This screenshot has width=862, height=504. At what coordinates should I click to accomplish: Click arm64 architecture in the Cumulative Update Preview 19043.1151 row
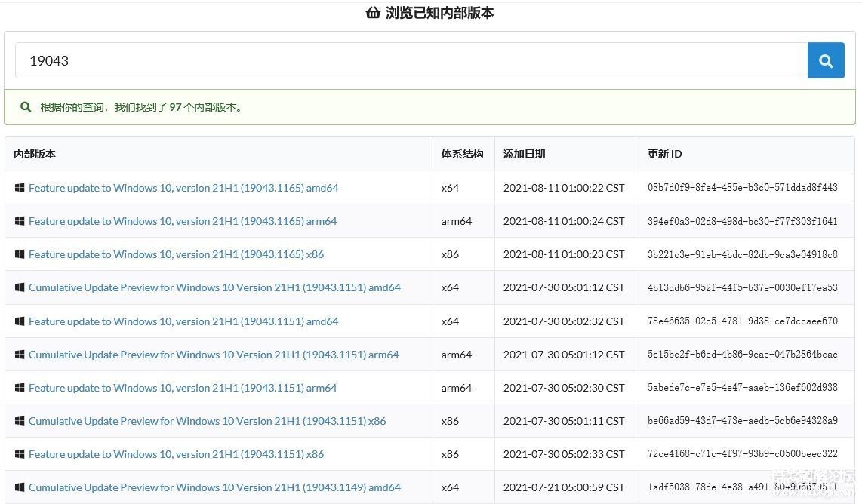click(457, 355)
